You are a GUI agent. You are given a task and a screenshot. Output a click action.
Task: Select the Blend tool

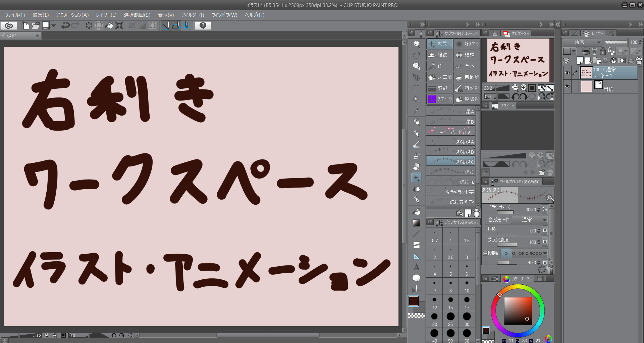416,189
